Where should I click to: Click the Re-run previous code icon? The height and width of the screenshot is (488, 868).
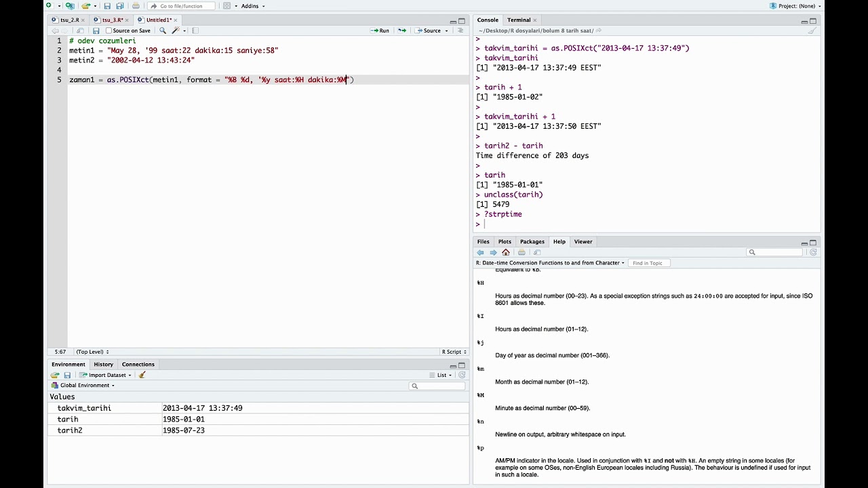pos(402,30)
